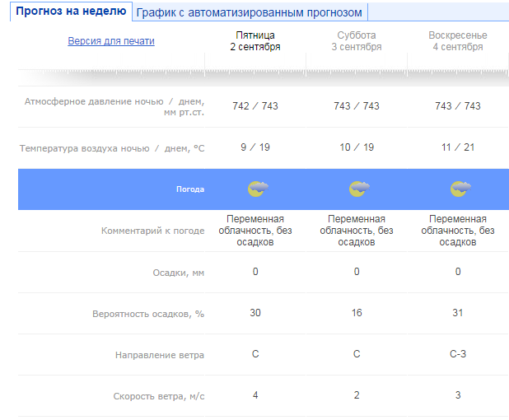509x420 pixels.
Task: Click the Вероятность осадков row label
Action: 148,314
